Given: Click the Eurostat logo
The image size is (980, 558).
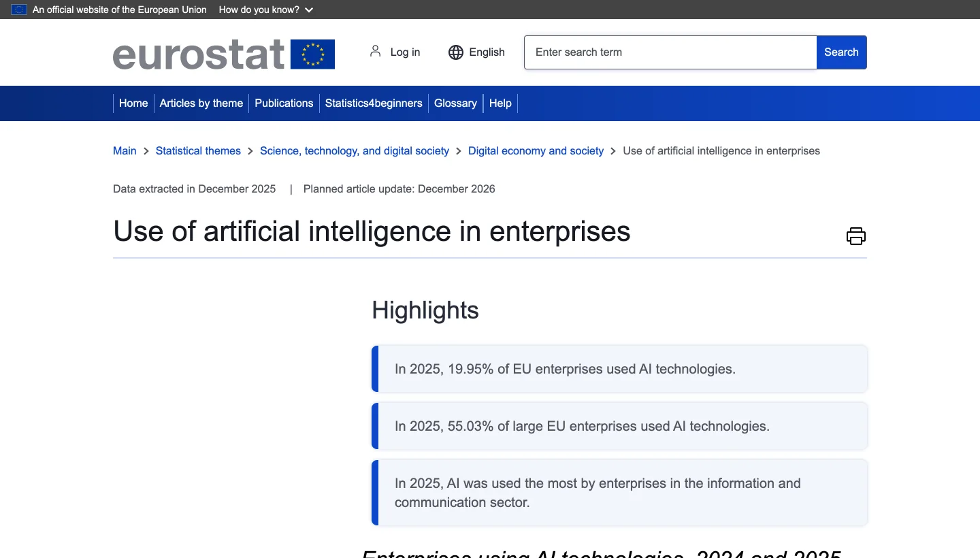Looking at the screenshot, I should [x=224, y=53].
